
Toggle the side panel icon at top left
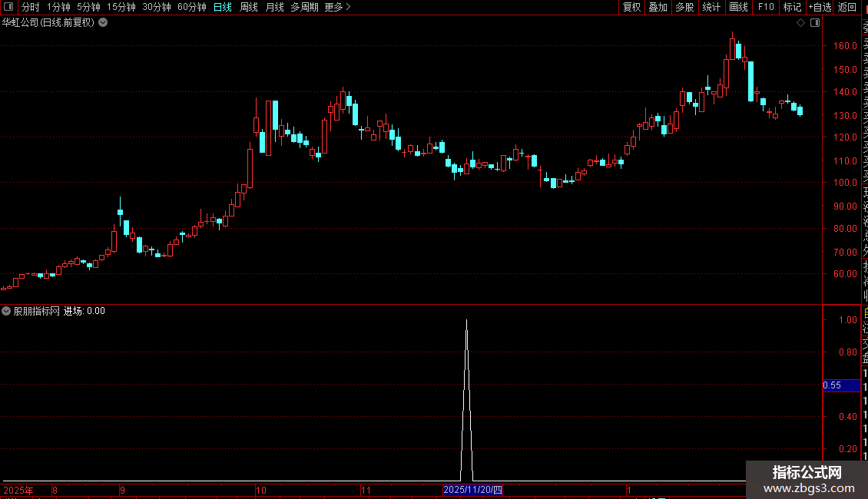click(x=8, y=7)
